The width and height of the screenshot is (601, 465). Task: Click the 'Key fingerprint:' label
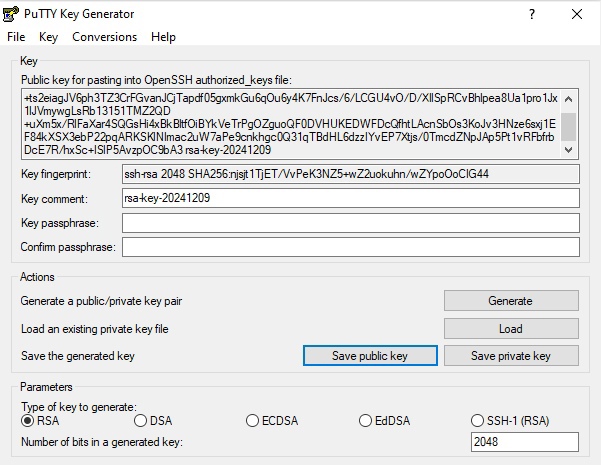point(56,174)
